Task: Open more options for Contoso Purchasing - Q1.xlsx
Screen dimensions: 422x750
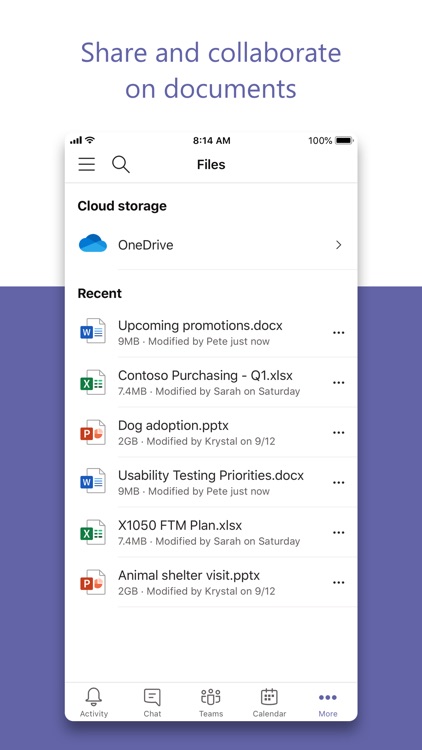Action: [339, 383]
